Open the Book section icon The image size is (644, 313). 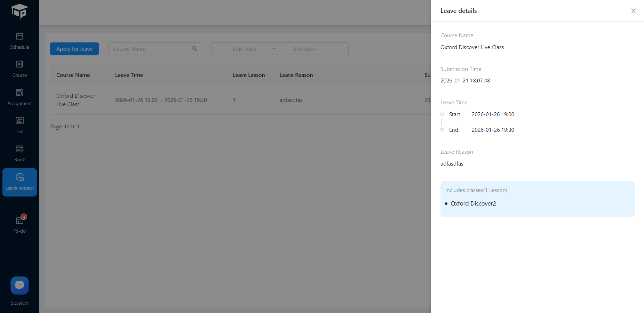click(19, 149)
